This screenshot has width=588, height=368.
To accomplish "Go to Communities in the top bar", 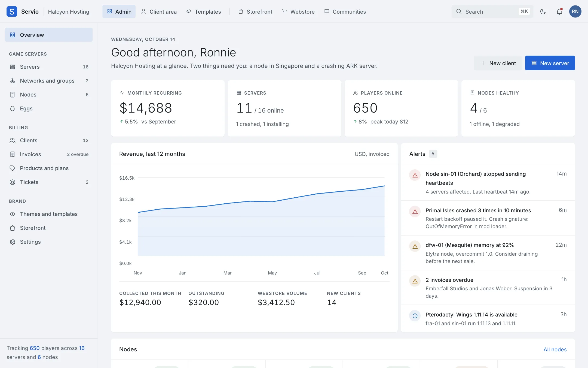I will click(345, 11).
